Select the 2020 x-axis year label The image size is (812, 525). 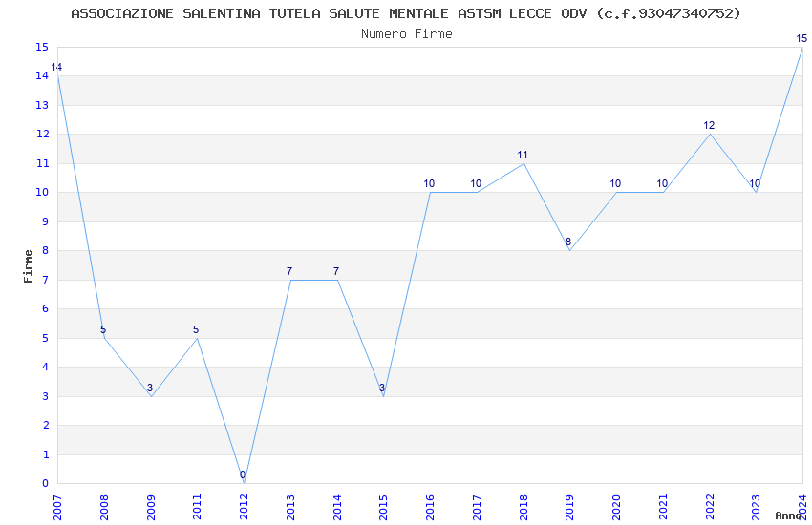click(x=616, y=508)
